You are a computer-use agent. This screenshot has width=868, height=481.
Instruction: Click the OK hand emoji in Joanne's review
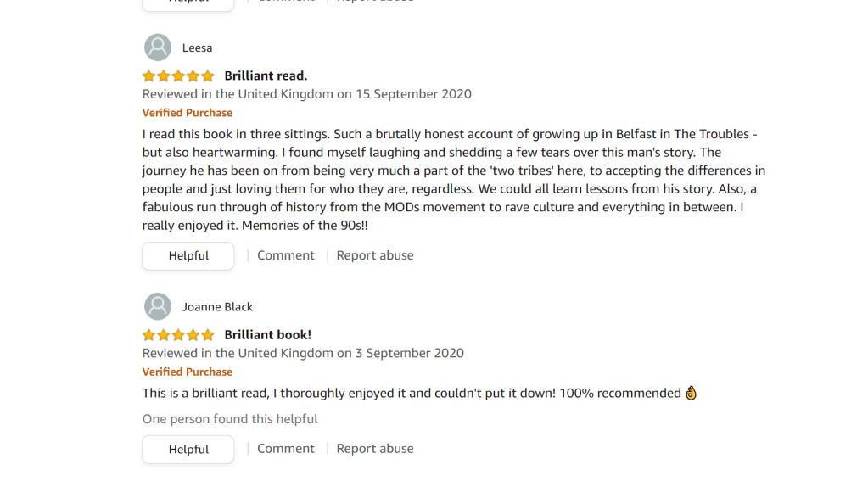(x=691, y=393)
